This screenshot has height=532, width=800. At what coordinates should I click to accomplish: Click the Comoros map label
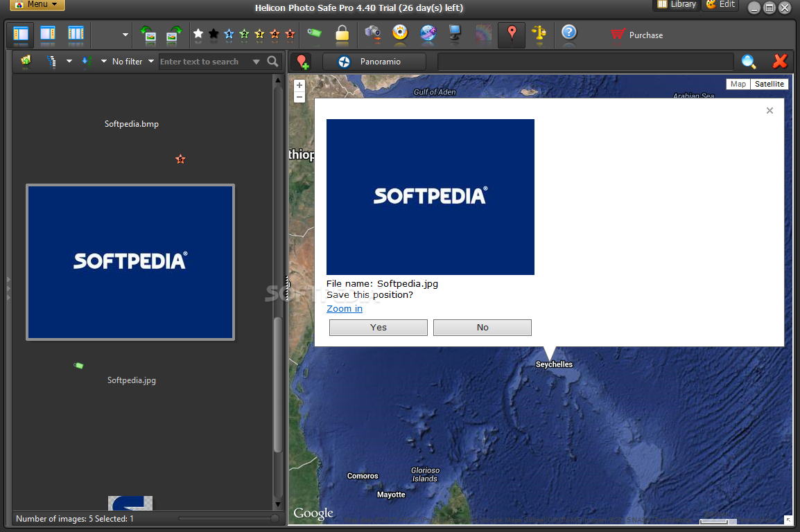363,476
